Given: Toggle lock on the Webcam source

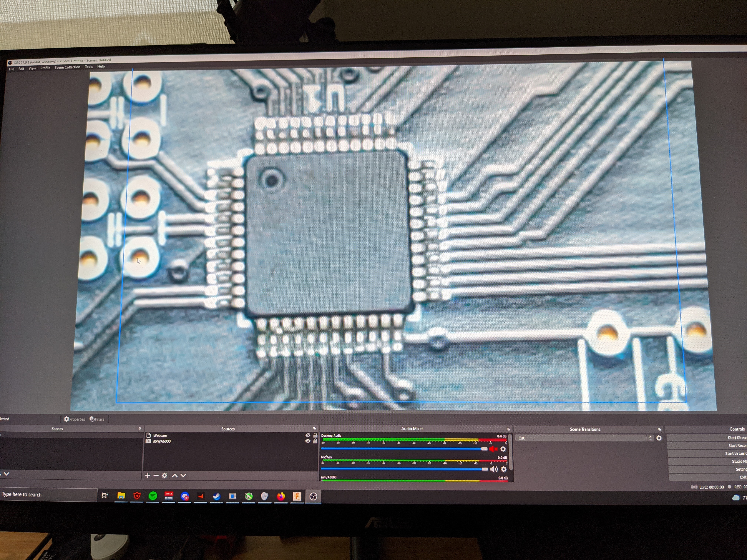Looking at the screenshot, I should tap(315, 435).
